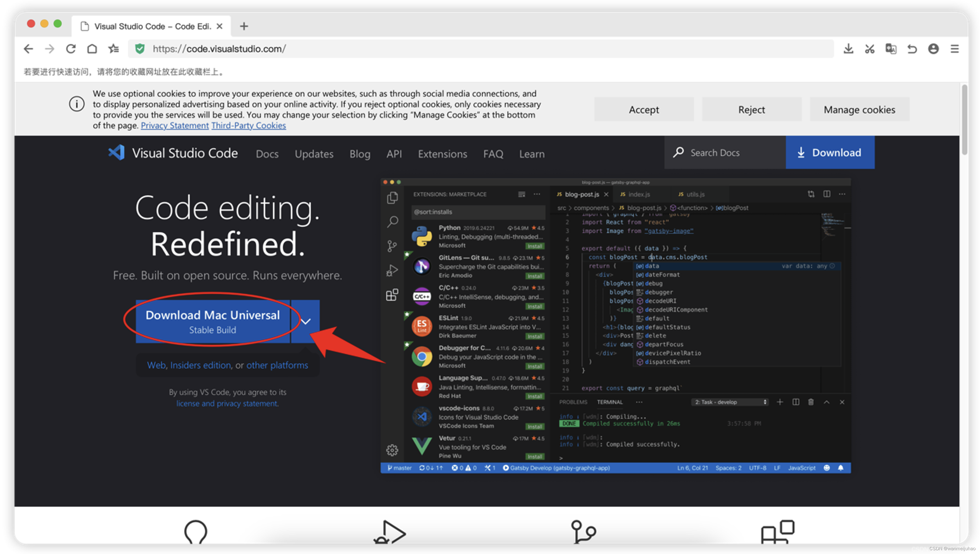Open the Third-Party Cookies link
980x554 pixels.
click(x=248, y=125)
